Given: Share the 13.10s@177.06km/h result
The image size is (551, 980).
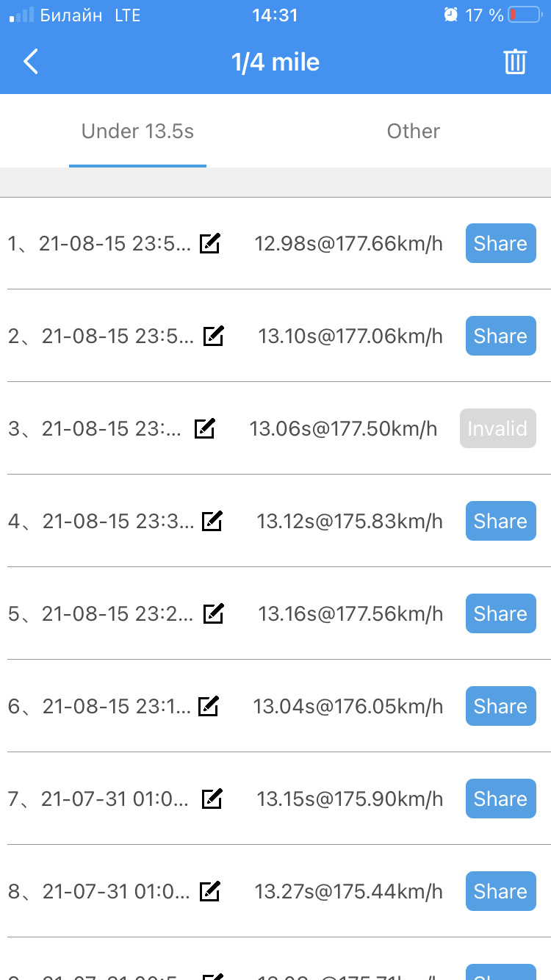Looking at the screenshot, I should coord(500,336).
